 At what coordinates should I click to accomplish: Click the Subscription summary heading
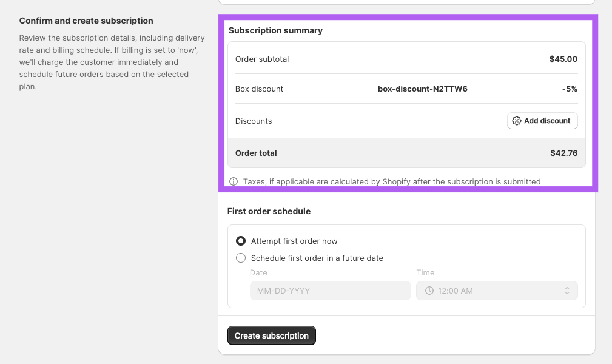tap(275, 30)
